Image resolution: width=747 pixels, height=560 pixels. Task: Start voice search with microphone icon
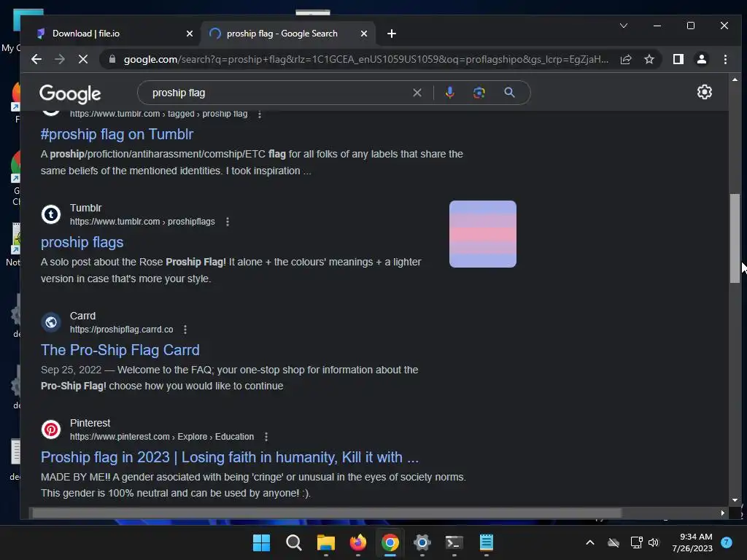coord(449,93)
